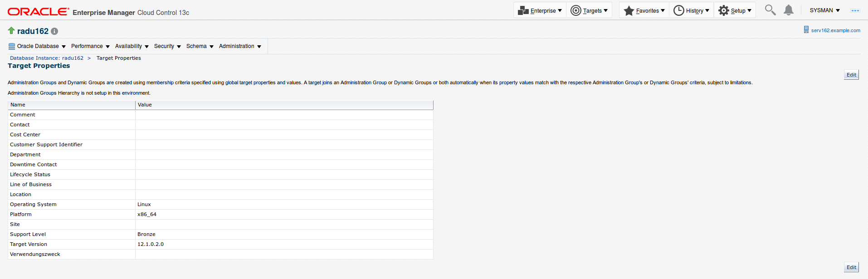Click the Enterprise icon in header
The height and width of the screenshot is (279, 868).
(x=523, y=10)
